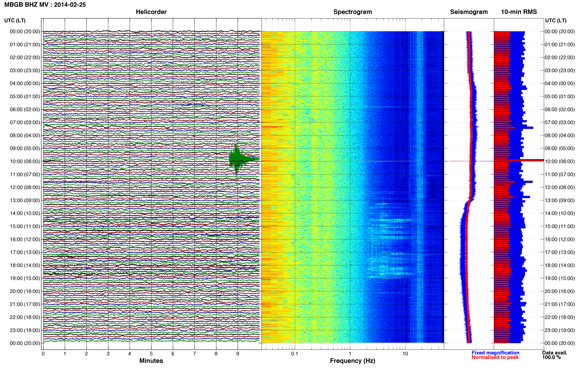588x368 pixels.
Task: Click the '10-min RMS' panel heading
Action: [x=519, y=12]
